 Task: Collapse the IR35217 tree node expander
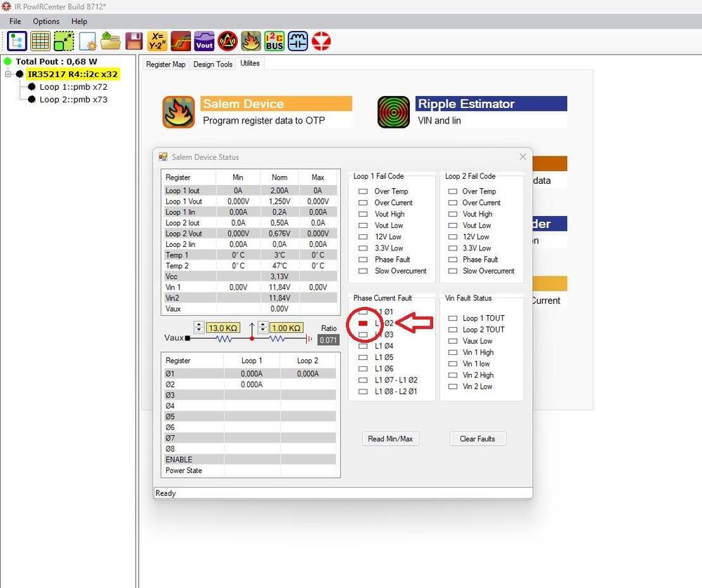click(x=8, y=74)
